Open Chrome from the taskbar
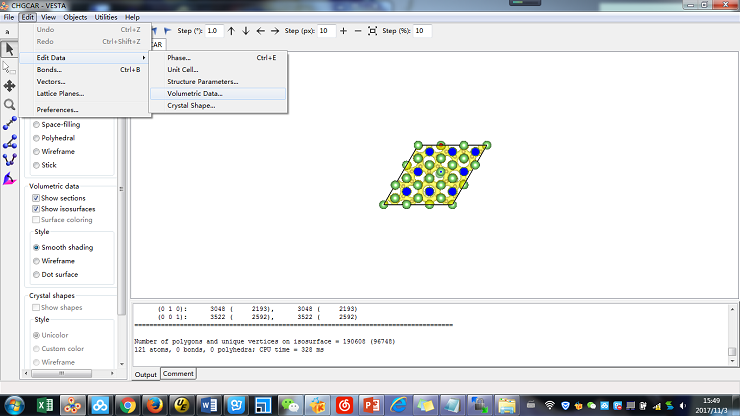 (127, 405)
